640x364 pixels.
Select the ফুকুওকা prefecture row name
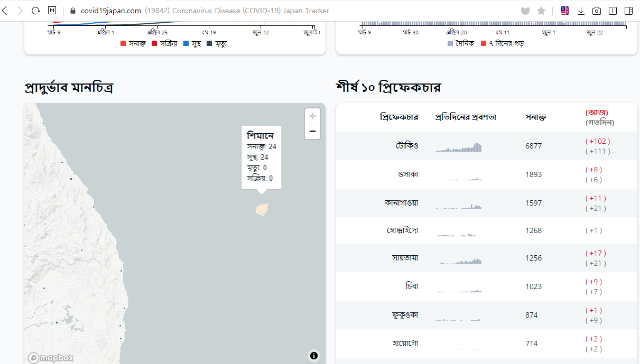click(405, 315)
